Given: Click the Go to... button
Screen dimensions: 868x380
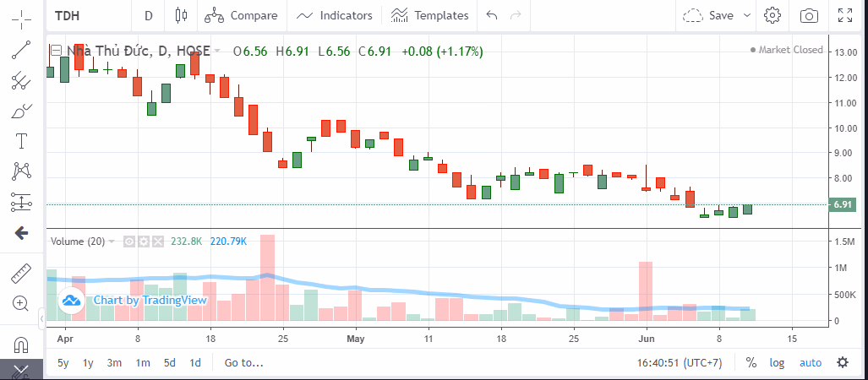Looking at the screenshot, I should 243,363.
